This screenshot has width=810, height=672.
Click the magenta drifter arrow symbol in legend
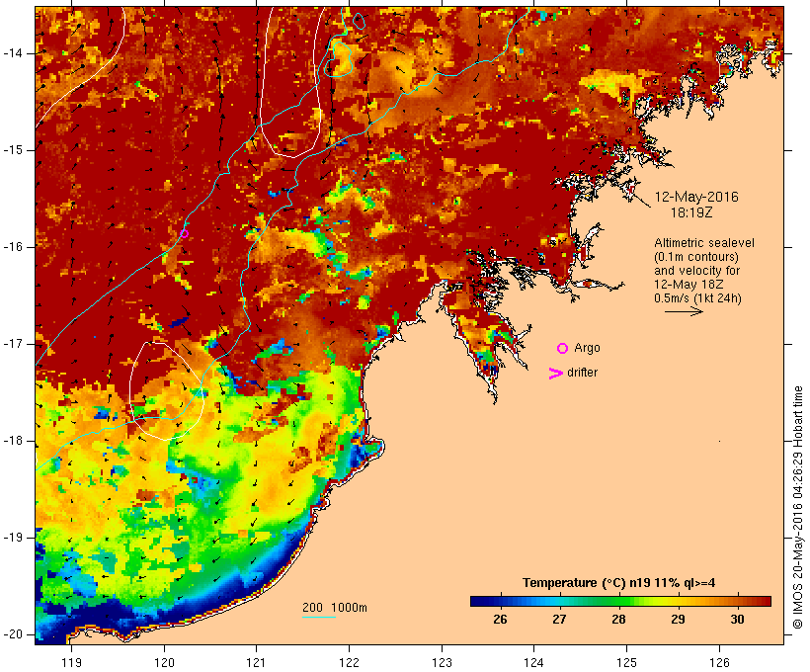[x=555, y=374]
